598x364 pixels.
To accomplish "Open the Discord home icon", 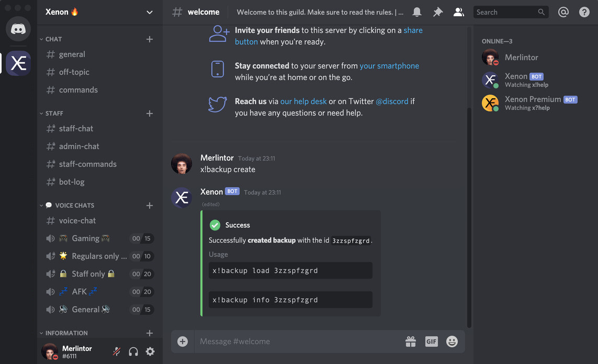I will pyautogui.click(x=18, y=29).
